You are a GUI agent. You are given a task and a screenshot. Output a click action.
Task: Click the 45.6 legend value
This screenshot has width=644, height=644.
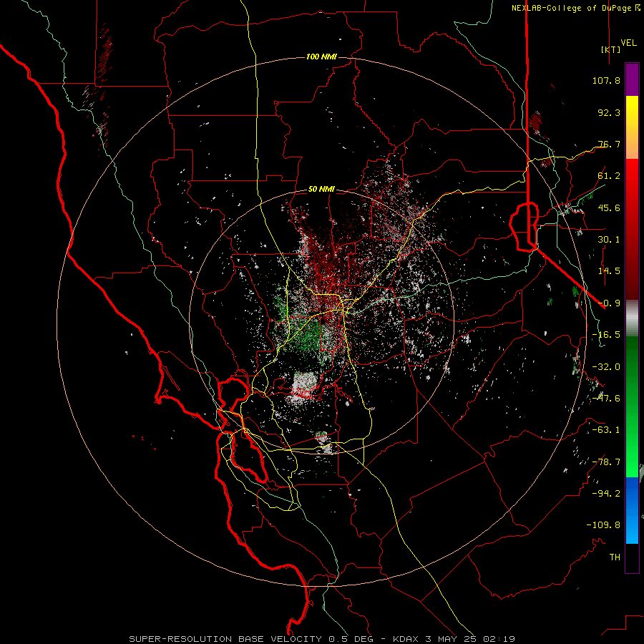[x=609, y=208]
